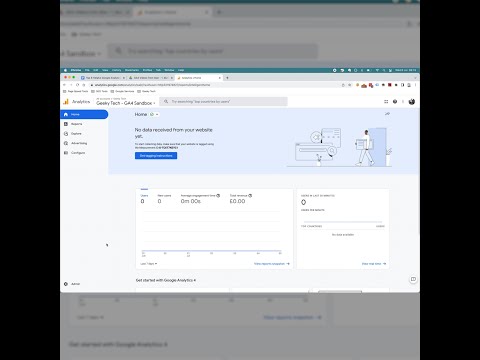The image size is (480, 360).
Task: Switch to the first Chrome tab
Action: coord(103,78)
